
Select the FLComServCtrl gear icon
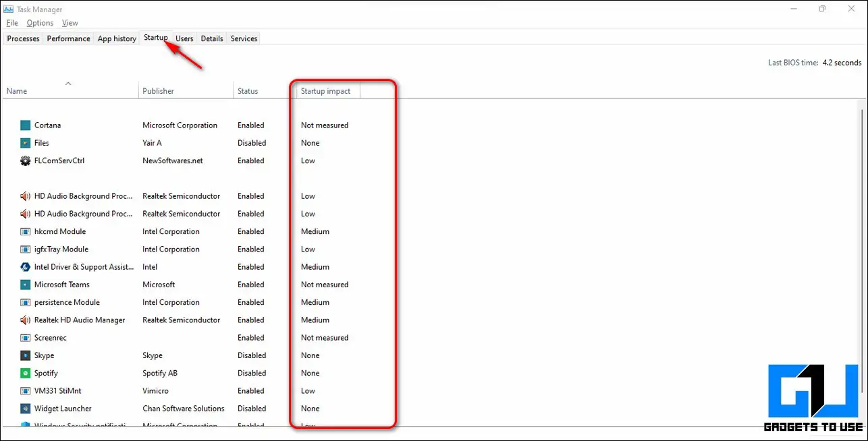coord(26,160)
